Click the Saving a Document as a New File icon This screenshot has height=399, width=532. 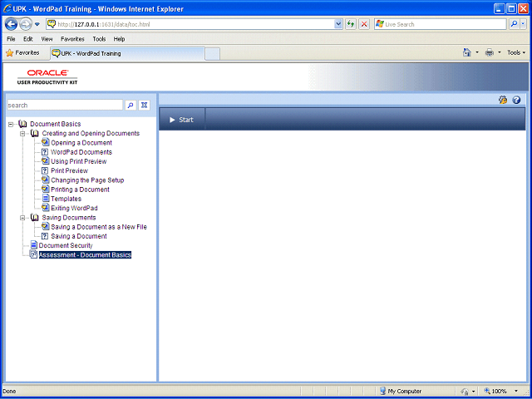(x=45, y=227)
